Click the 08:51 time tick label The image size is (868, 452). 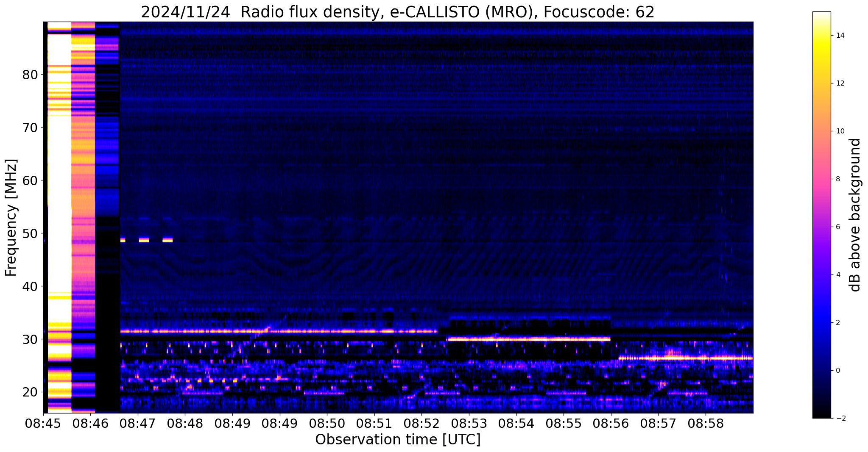tap(374, 424)
